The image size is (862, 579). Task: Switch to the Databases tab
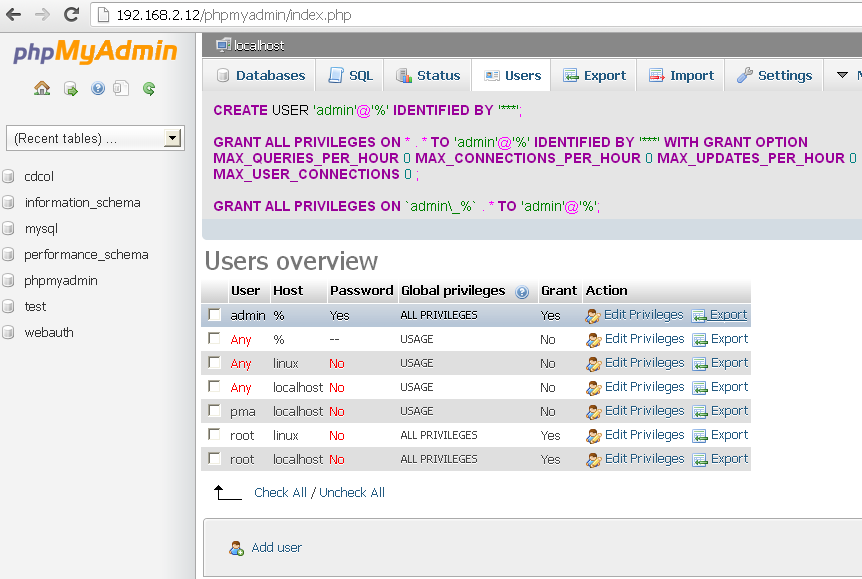click(260, 76)
